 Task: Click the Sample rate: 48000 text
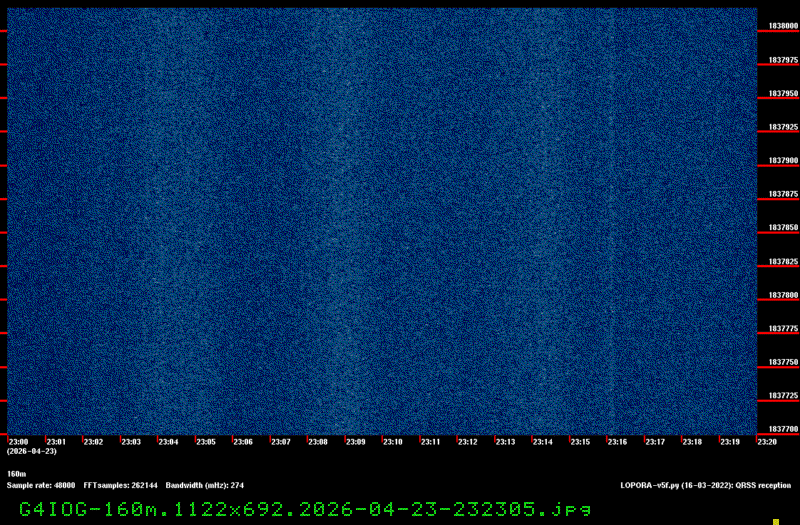41,485
